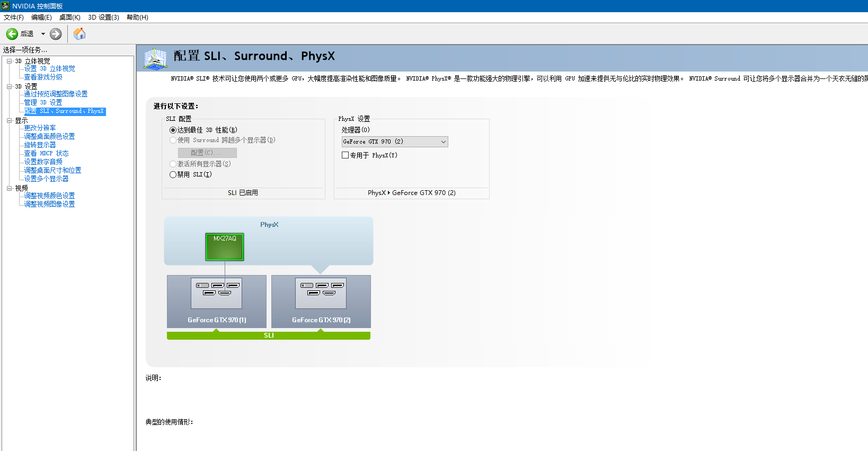
Task: Select 配置 SLI、Surround、PhysX tree item
Action: click(65, 111)
